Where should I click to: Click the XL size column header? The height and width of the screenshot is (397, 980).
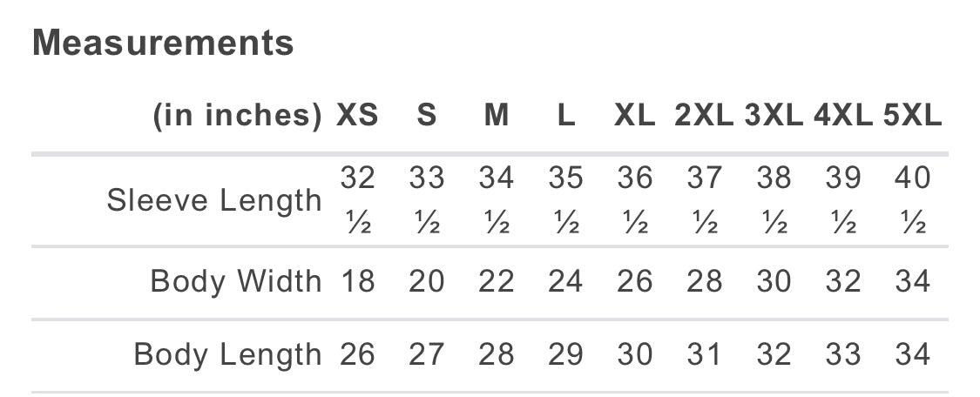634,116
